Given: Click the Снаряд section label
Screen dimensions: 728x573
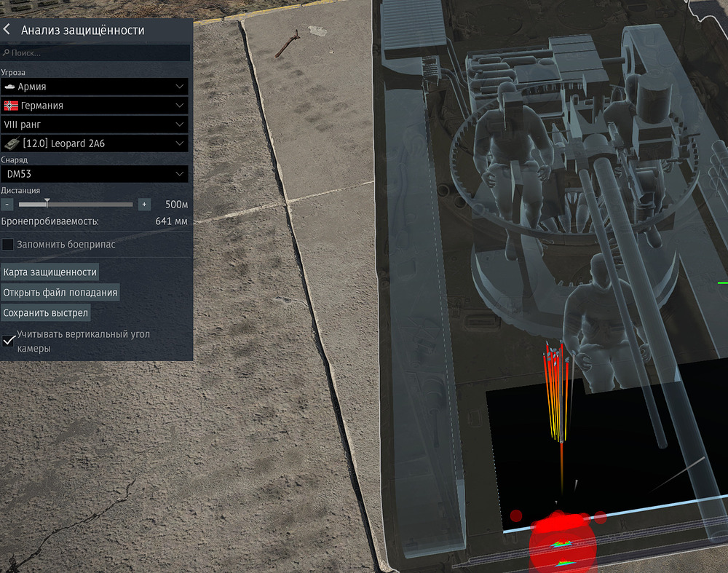Looking at the screenshot, I should tap(15, 159).
